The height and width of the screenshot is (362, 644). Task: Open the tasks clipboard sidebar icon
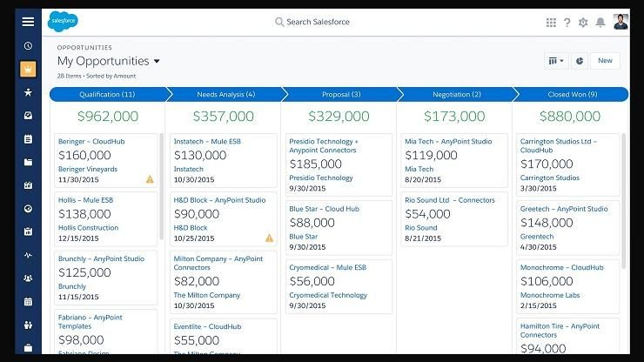click(x=28, y=139)
